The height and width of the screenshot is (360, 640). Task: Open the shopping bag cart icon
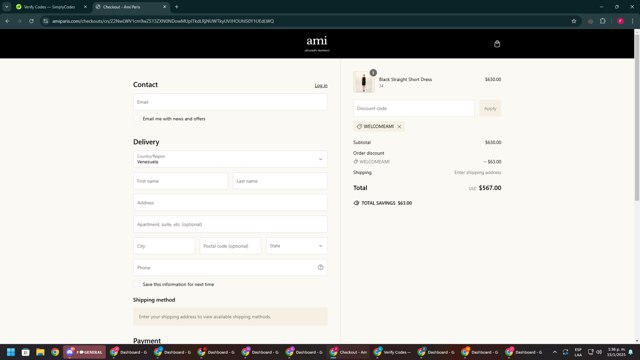[497, 44]
